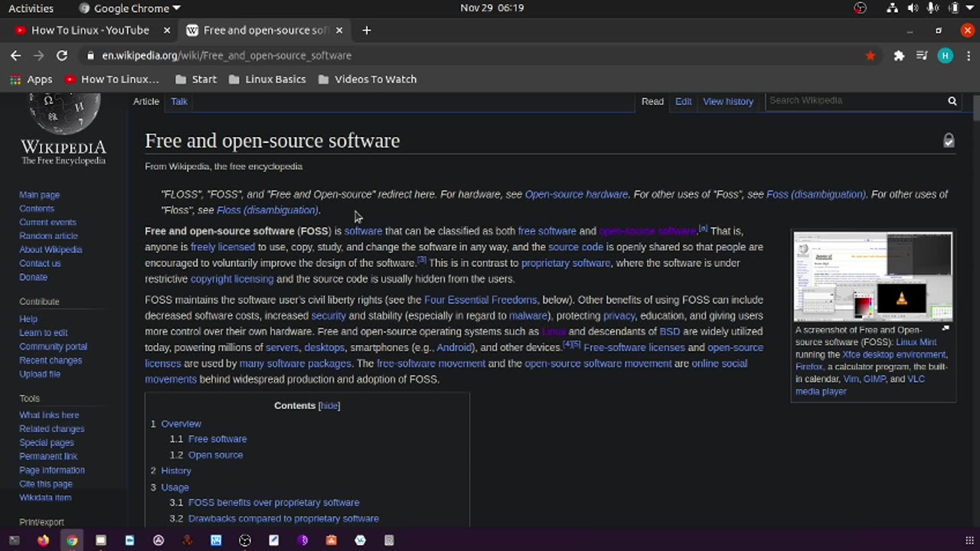Switch to Edit tab
Screen dimensions: 980x551
pyautogui.click(x=684, y=101)
